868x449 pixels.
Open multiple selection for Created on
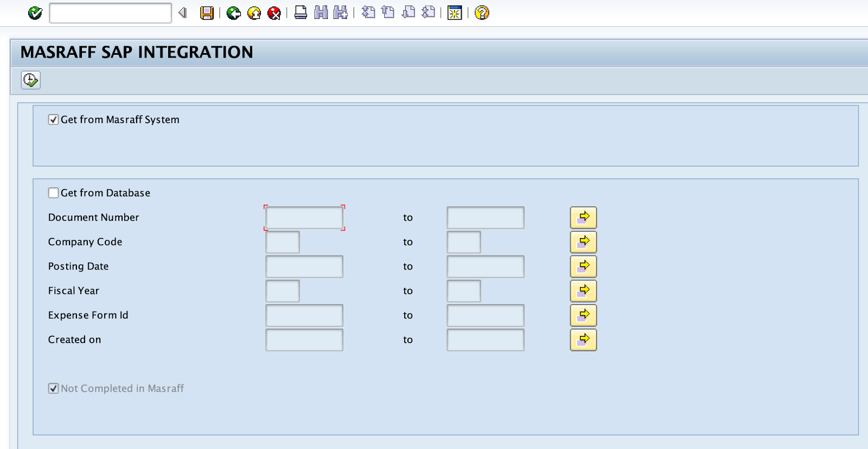pos(583,340)
